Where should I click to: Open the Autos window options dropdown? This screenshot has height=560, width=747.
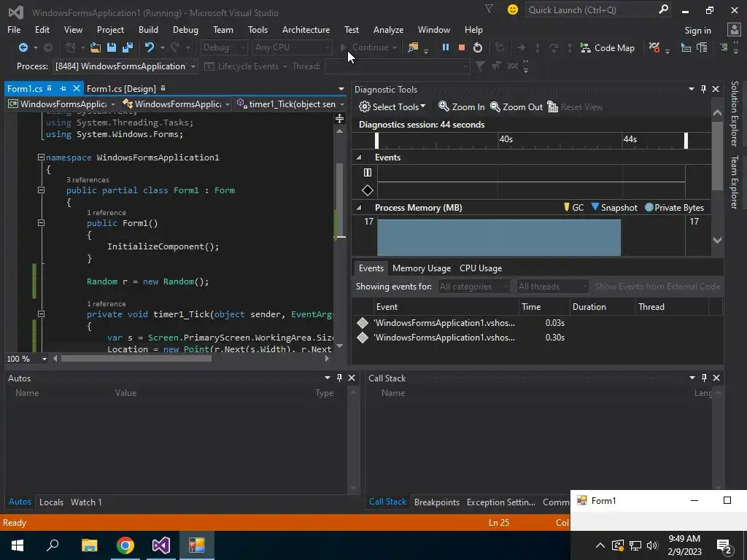pyautogui.click(x=328, y=378)
